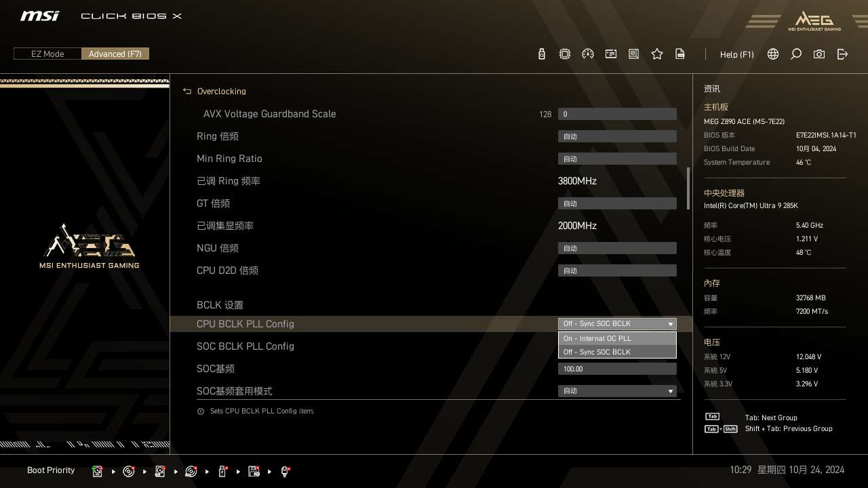868x488 pixels.
Task: Click the BCLK 设置 section heading
Action: (x=220, y=305)
